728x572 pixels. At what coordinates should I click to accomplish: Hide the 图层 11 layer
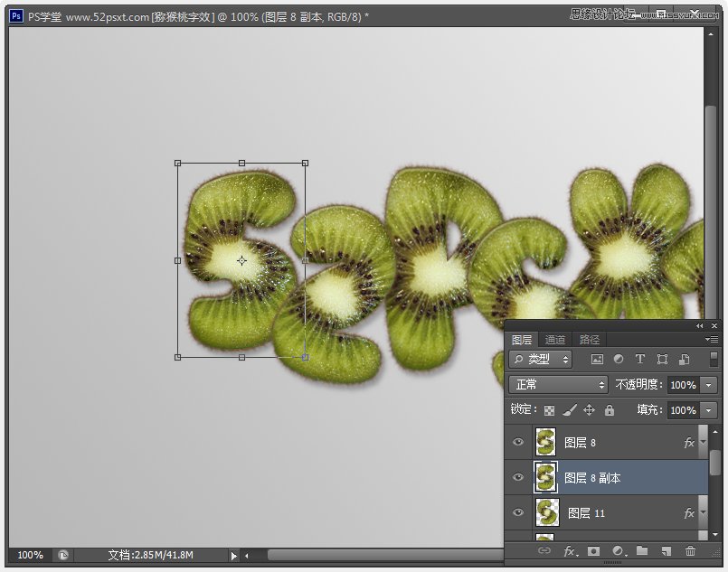pyautogui.click(x=518, y=512)
